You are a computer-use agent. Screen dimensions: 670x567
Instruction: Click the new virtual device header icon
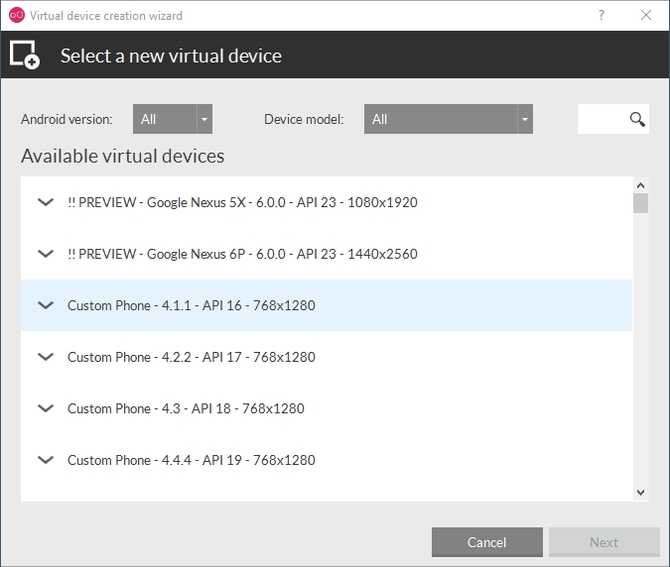pos(24,55)
